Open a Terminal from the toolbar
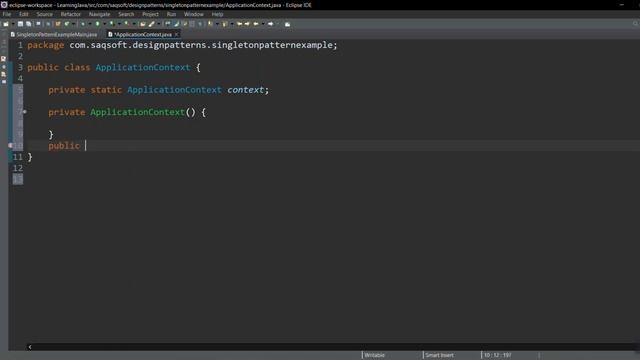Screen dimensions: 640x360 [38, 24]
